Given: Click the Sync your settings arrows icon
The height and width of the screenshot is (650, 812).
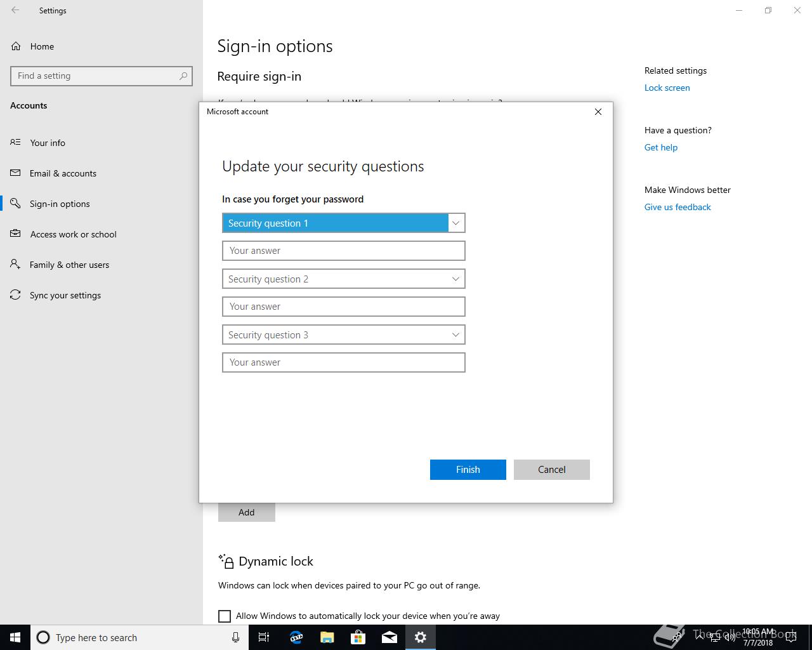Looking at the screenshot, I should click(x=15, y=295).
